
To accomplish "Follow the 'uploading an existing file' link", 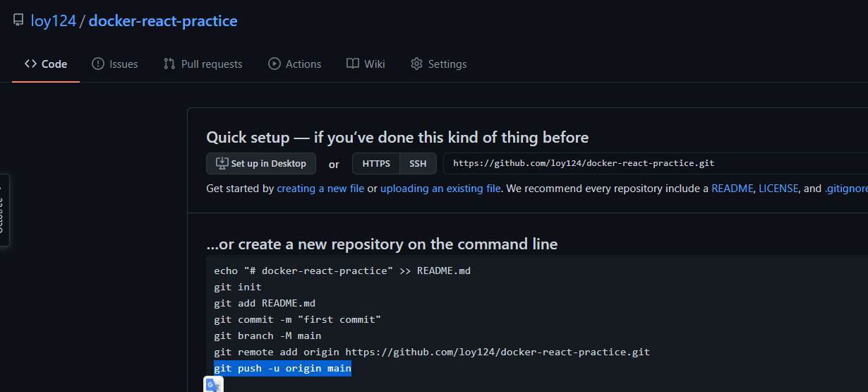I will point(440,189).
